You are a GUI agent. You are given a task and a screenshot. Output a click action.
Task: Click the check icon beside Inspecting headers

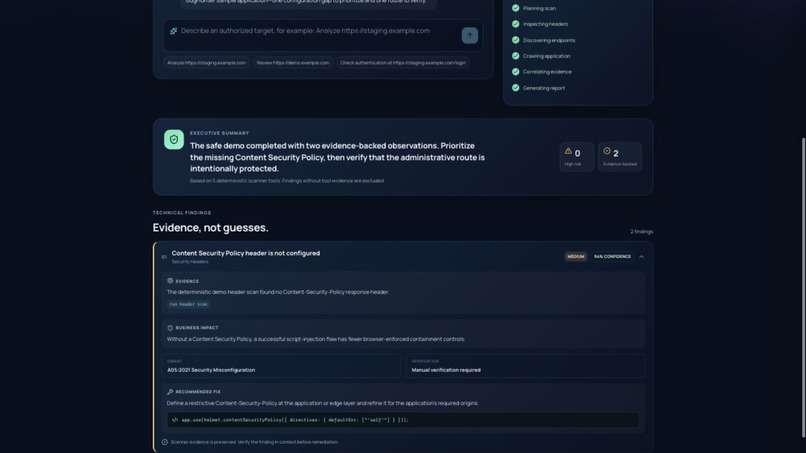[x=516, y=24]
